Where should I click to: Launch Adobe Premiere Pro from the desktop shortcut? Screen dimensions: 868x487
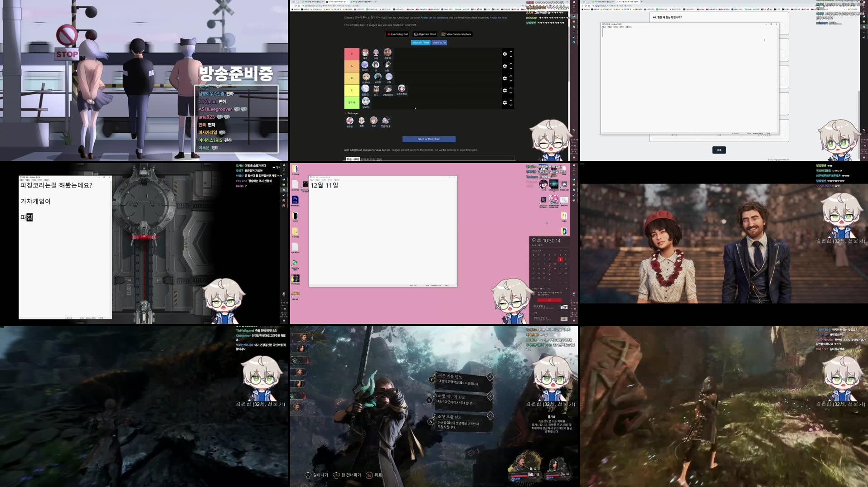[295, 199]
